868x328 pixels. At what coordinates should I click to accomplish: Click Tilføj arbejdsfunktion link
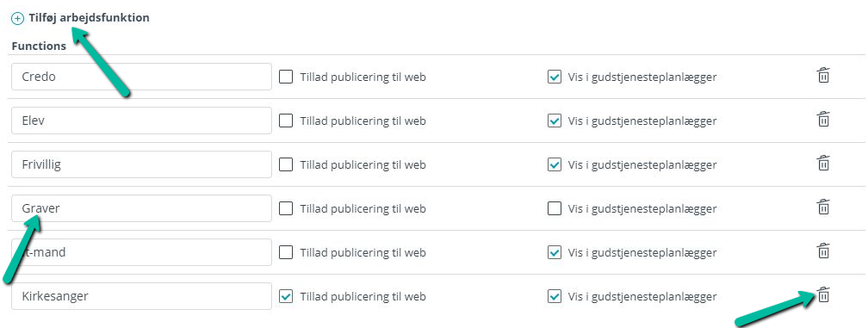pos(90,18)
